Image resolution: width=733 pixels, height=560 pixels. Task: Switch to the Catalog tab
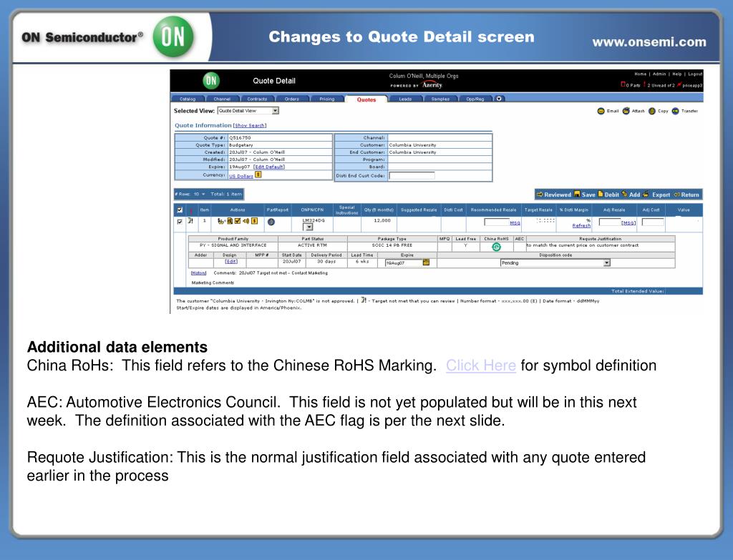(188, 99)
